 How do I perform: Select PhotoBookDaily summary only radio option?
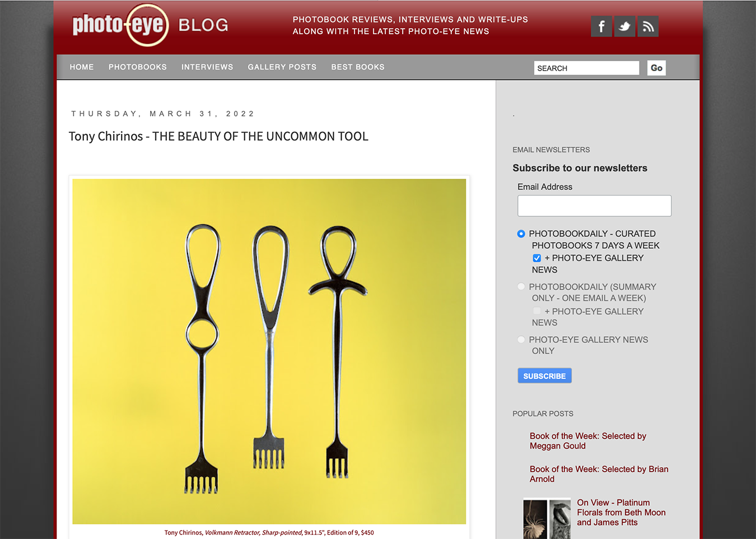point(521,286)
